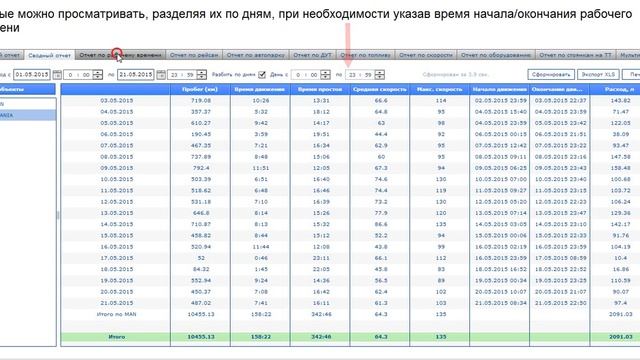Switch to 'Сводный отчет' tab
The height and width of the screenshot is (360, 640).
(x=49, y=55)
